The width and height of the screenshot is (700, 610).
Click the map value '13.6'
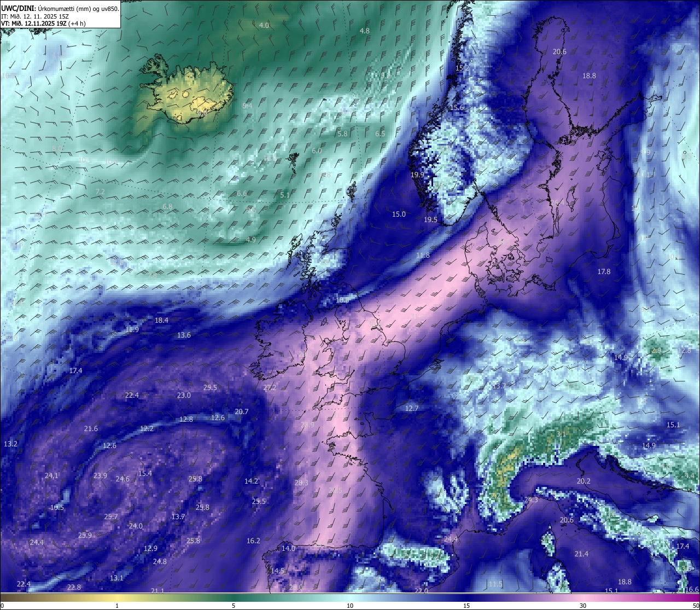point(184,335)
